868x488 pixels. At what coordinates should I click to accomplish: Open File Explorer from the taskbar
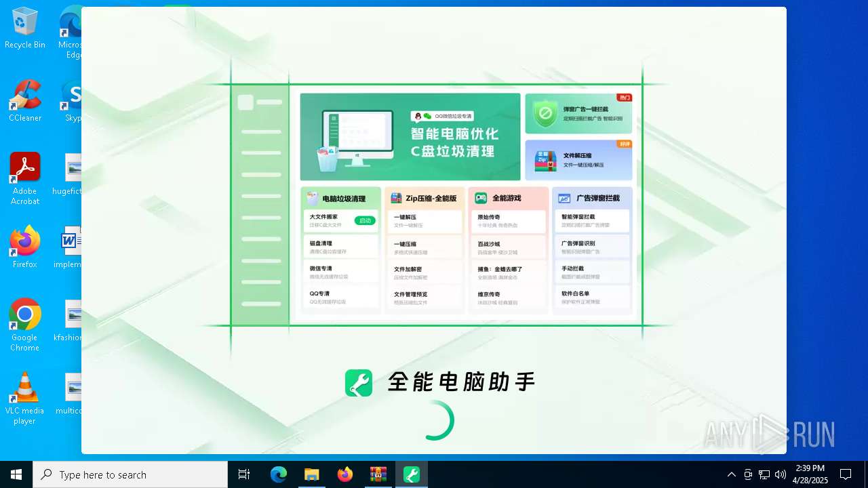pyautogui.click(x=311, y=474)
